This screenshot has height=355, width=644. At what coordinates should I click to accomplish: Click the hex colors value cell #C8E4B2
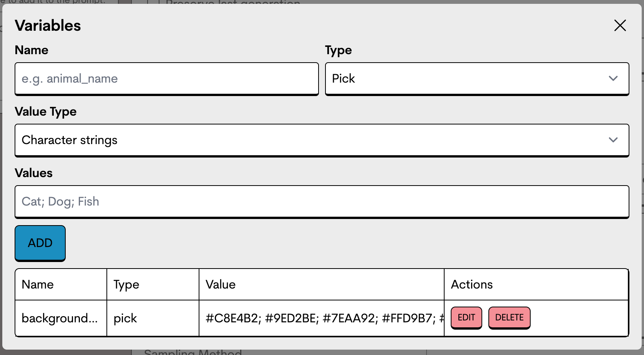tap(322, 318)
